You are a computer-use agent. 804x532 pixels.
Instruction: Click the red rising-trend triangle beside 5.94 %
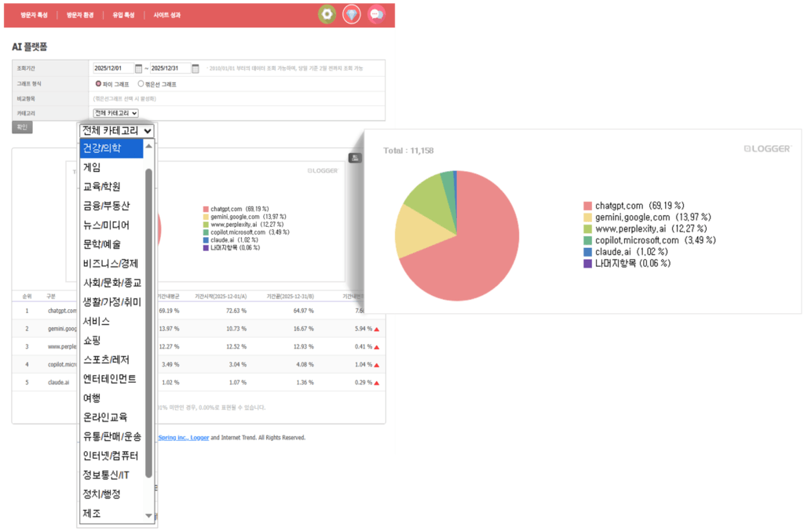[x=376, y=329]
